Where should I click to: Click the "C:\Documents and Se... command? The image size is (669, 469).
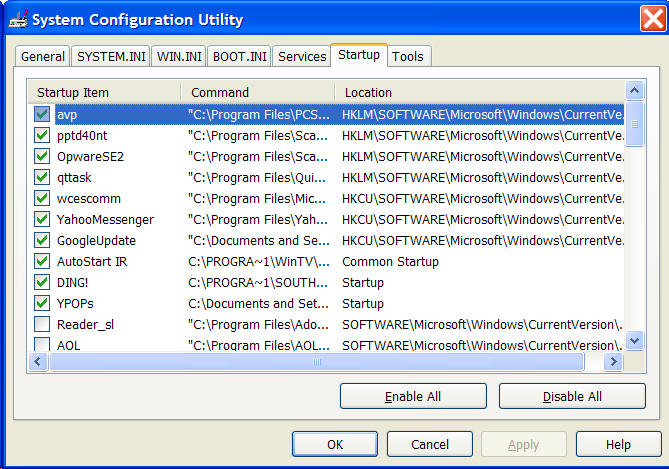click(259, 241)
